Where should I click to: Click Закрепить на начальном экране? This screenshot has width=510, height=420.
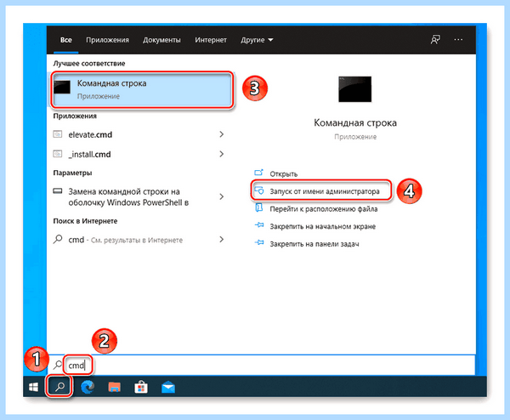pyautogui.click(x=323, y=226)
